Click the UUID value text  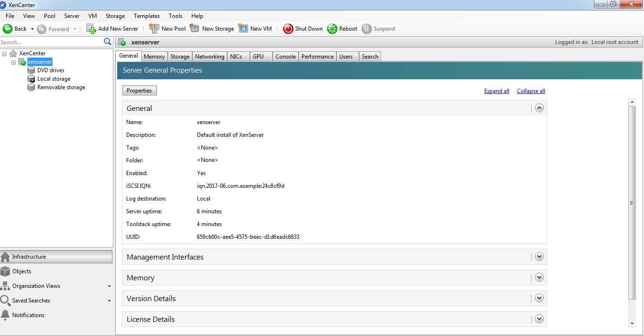pos(248,237)
